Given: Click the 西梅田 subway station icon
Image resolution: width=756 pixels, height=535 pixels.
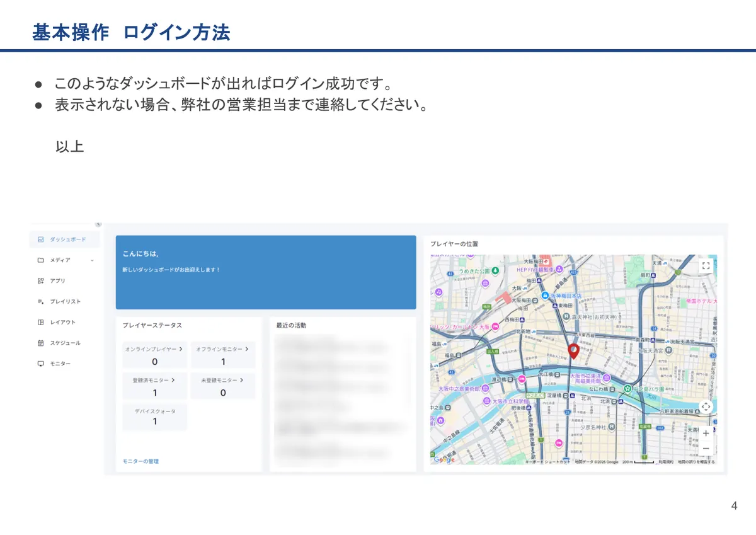Looking at the screenshot, I should [x=523, y=320].
